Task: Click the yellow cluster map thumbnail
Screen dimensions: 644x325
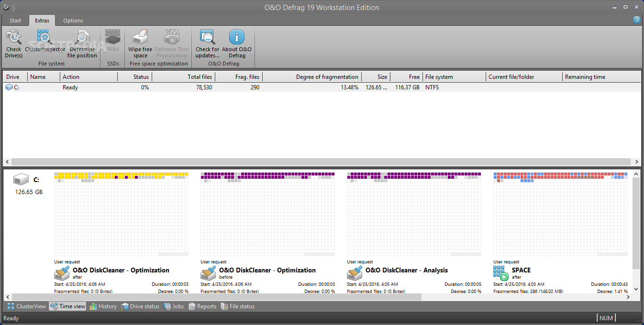Action: coord(121,214)
